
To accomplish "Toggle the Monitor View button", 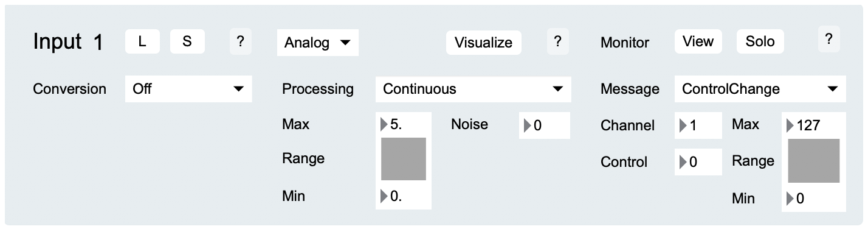I will tap(698, 41).
